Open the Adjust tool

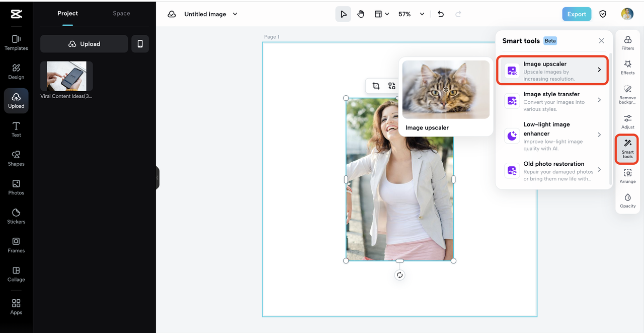point(627,121)
